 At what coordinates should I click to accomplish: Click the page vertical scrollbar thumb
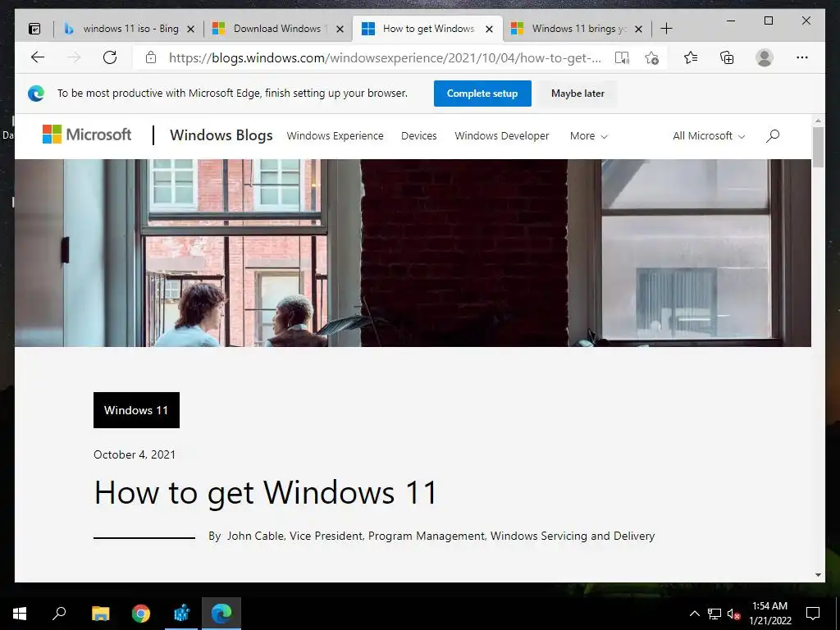point(818,147)
